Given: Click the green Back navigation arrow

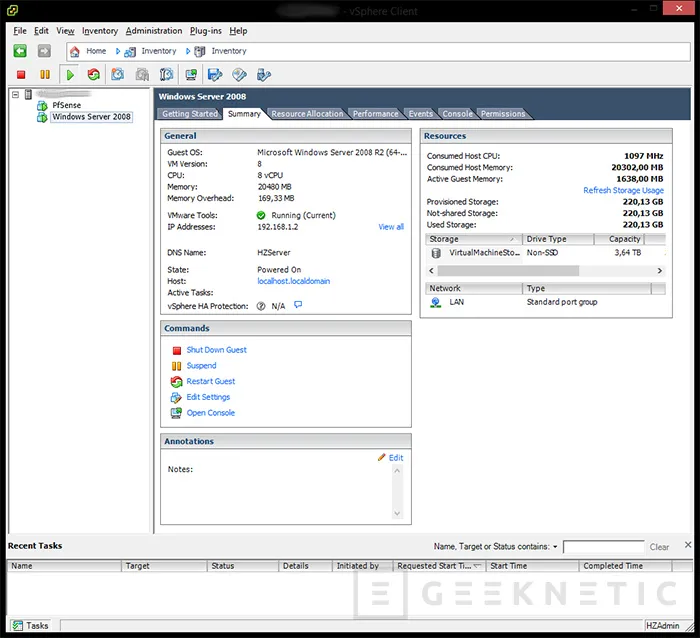Looking at the screenshot, I should click(20, 51).
